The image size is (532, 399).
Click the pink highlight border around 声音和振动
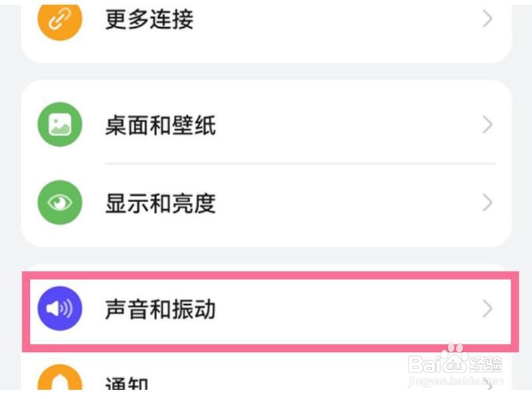coord(265,273)
